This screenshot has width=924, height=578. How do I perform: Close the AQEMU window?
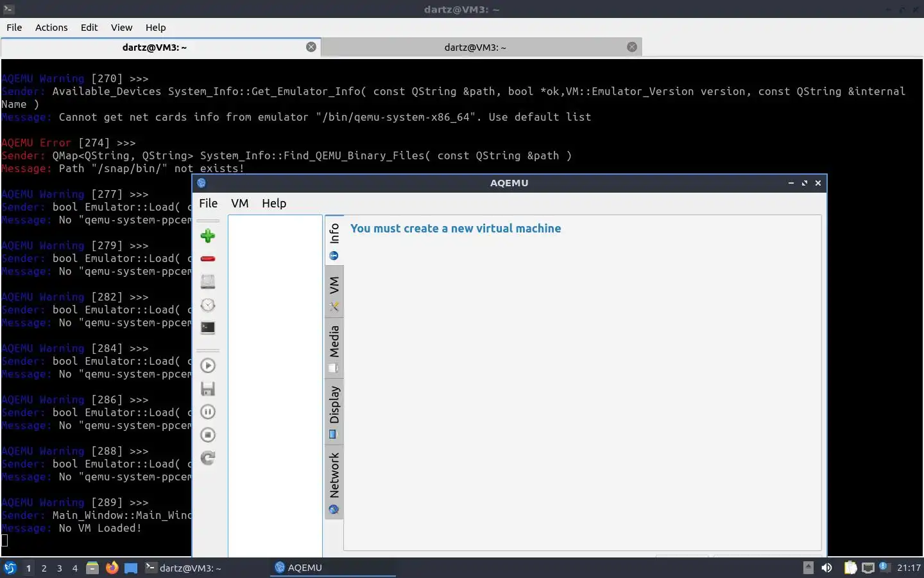(818, 183)
